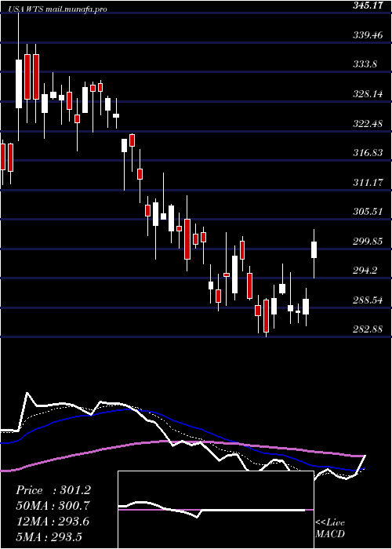Click the USA WTS mail.munafa.pro title
This screenshot has width=392, height=549.
coord(59,9)
